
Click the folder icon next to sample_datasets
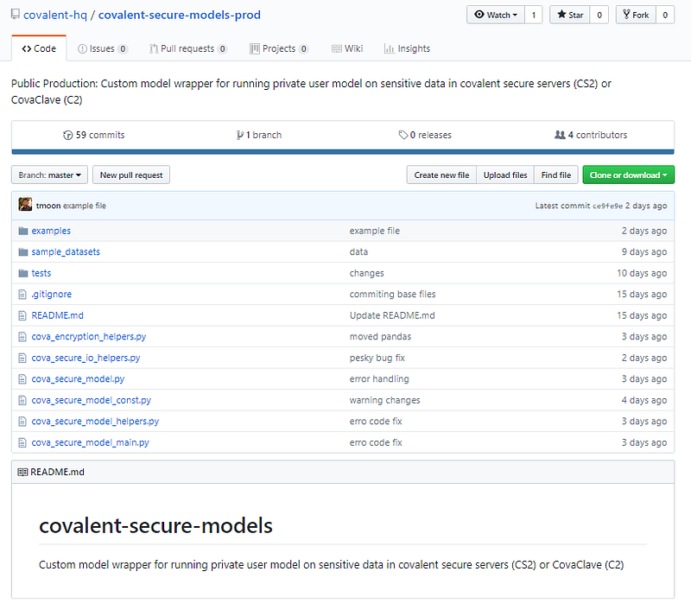(23, 252)
